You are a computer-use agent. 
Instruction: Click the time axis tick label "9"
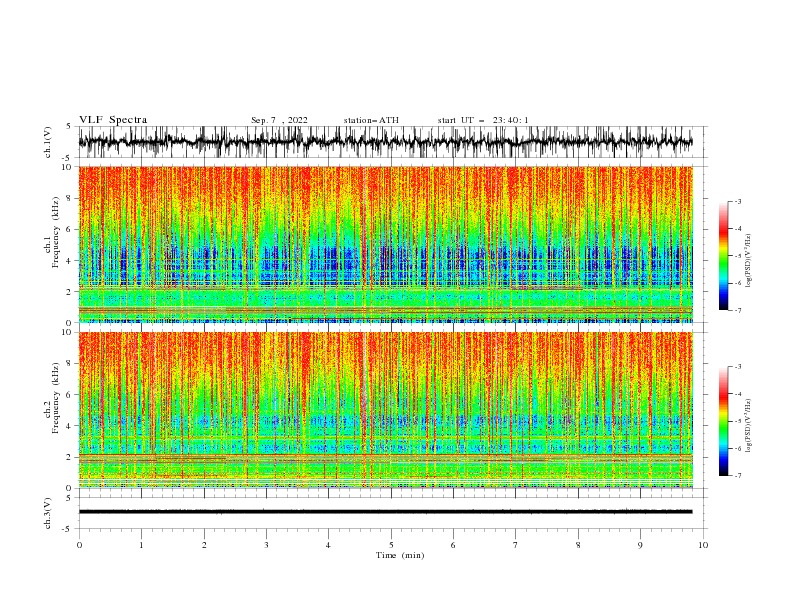640,545
